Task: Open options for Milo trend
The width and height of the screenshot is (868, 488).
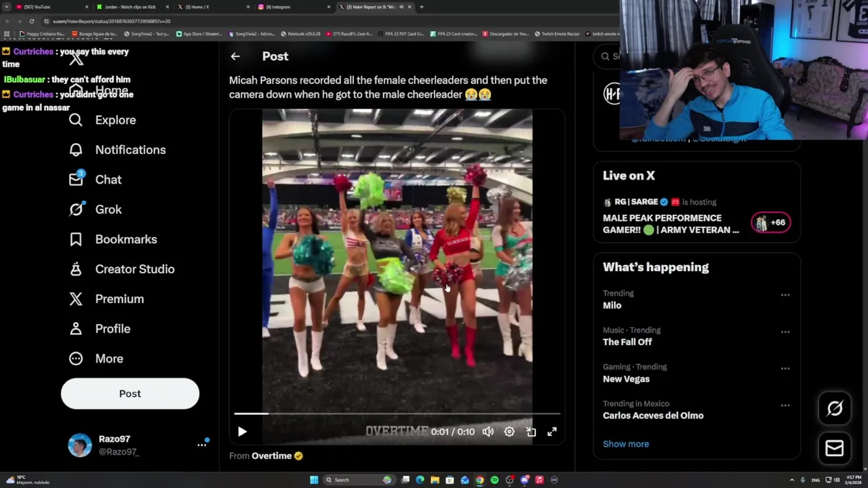Action: coord(785,295)
